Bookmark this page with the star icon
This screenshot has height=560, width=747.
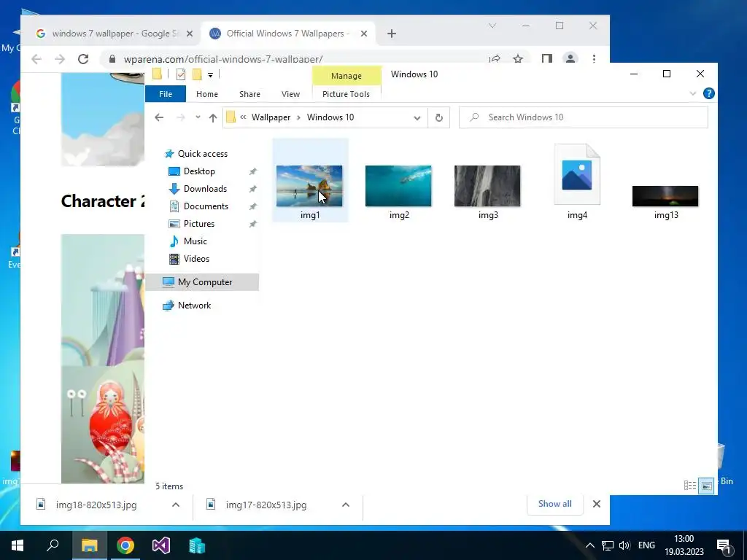518,59
